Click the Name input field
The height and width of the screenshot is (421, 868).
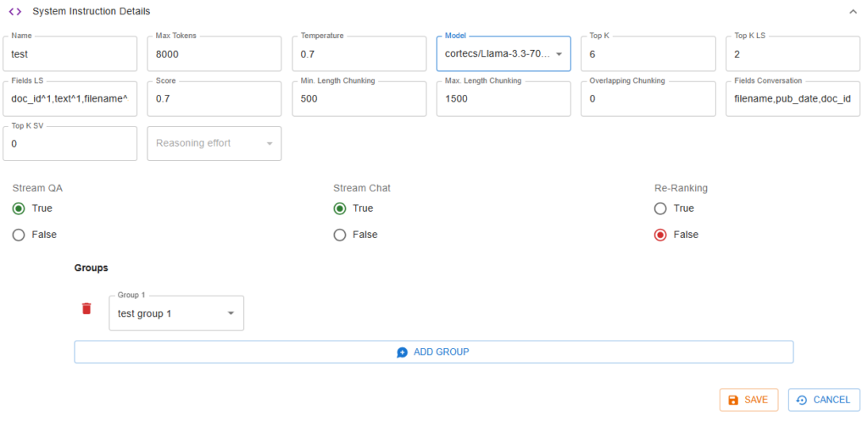point(70,54)
